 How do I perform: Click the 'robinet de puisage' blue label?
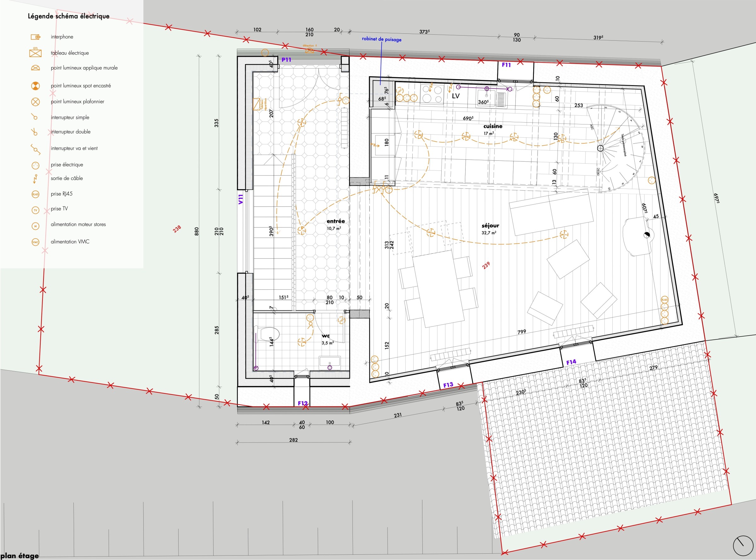(x=381, y=39)
